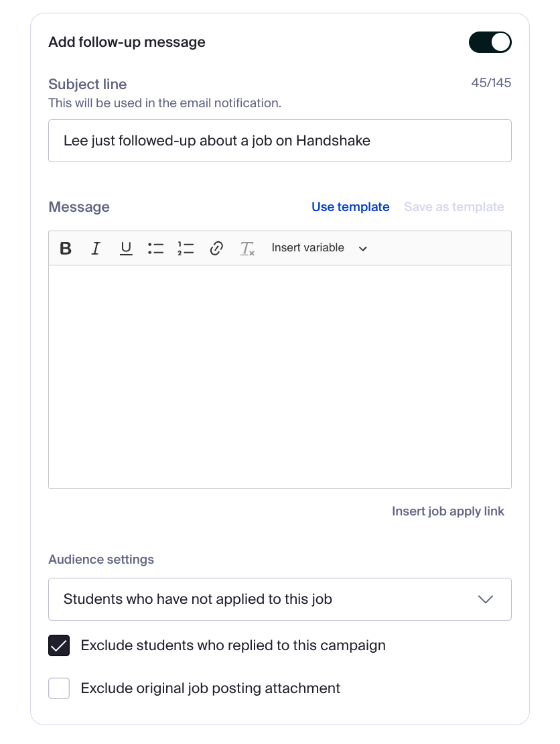Screen dimensions: 560x744
Task: Turn off Add follow-up message switch
Action: pyautogui.click(x=490, y=42)
